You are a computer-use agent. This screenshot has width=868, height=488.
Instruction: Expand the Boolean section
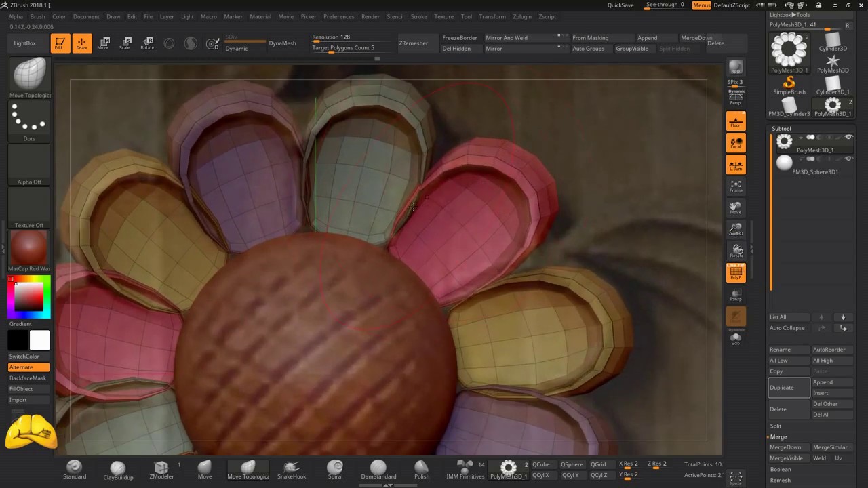(x=781, y=469)
